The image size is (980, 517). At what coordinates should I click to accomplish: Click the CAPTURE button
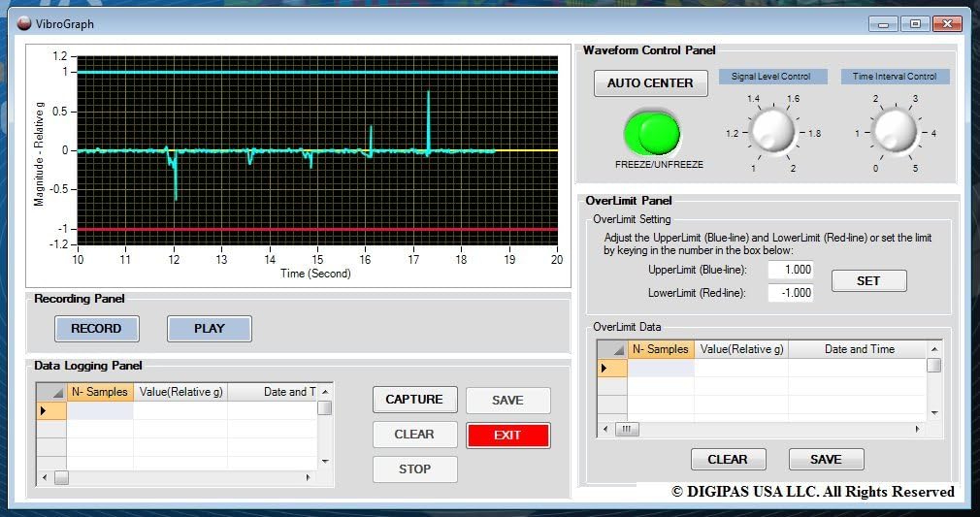click(414, 400)
